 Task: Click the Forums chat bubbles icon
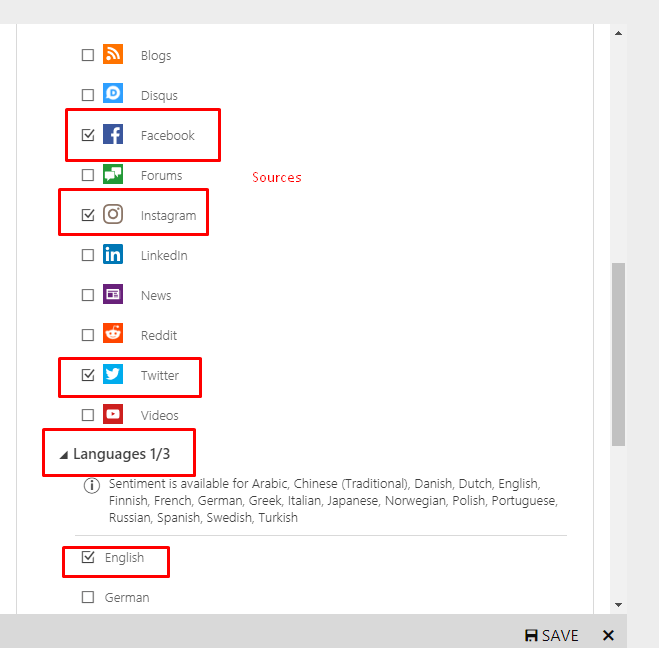[113, 174]
